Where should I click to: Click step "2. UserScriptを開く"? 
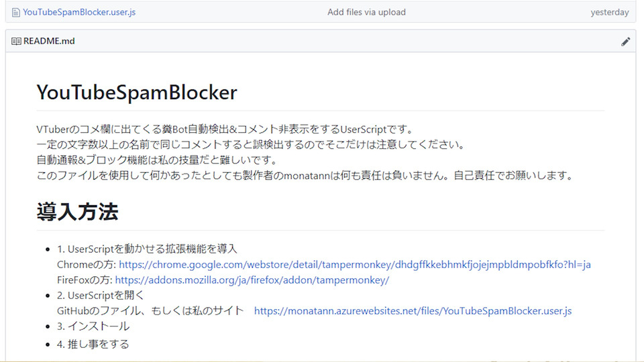[x=101, y=296]
